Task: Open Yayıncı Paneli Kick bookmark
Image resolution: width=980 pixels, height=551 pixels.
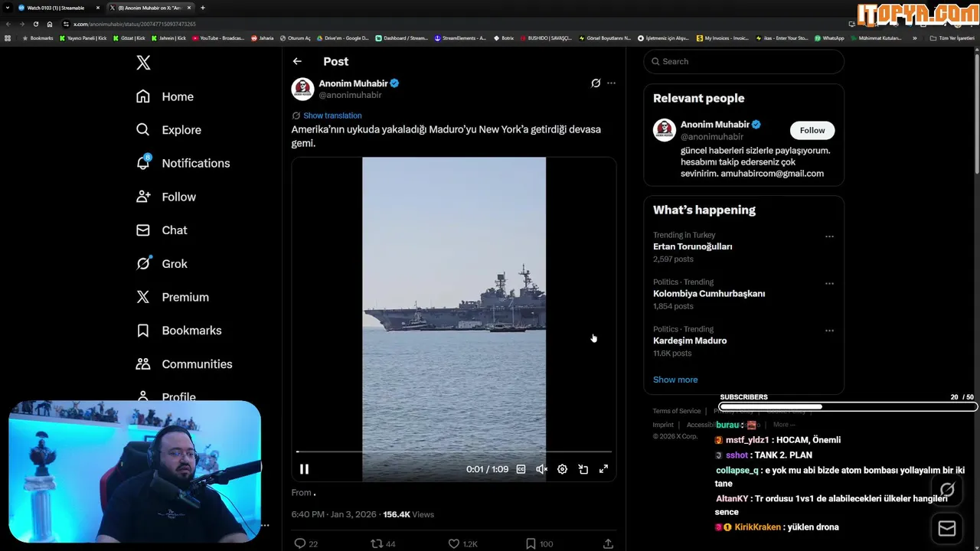Action: [x=83, y=38]
